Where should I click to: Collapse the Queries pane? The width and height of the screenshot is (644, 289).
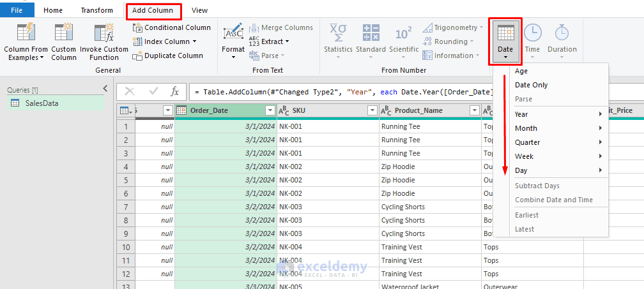[x=105, y=88]
